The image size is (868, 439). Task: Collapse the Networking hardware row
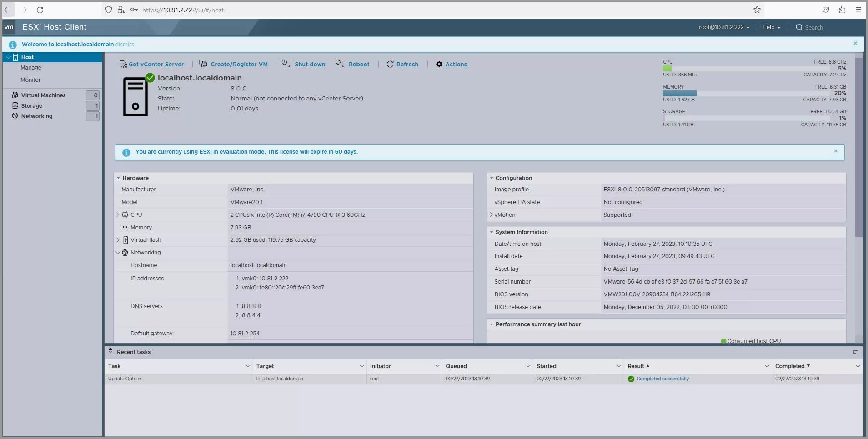coord(118,253)
